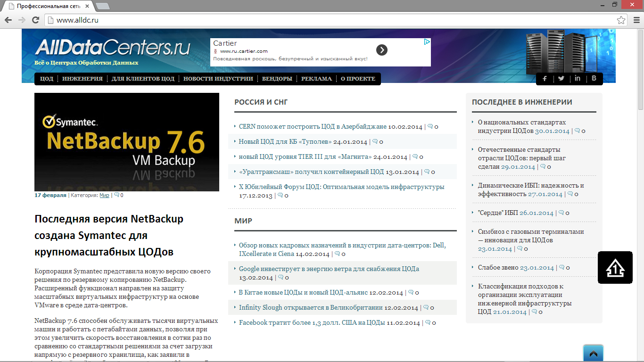Open О национальных стандартах индустрии ЦОДов

[522, 127]
